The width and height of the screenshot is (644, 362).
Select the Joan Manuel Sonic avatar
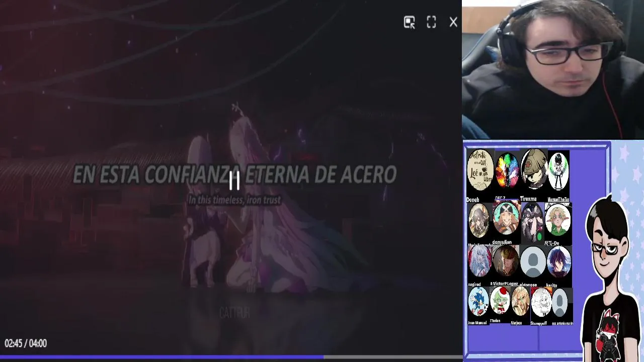point(478,302)
